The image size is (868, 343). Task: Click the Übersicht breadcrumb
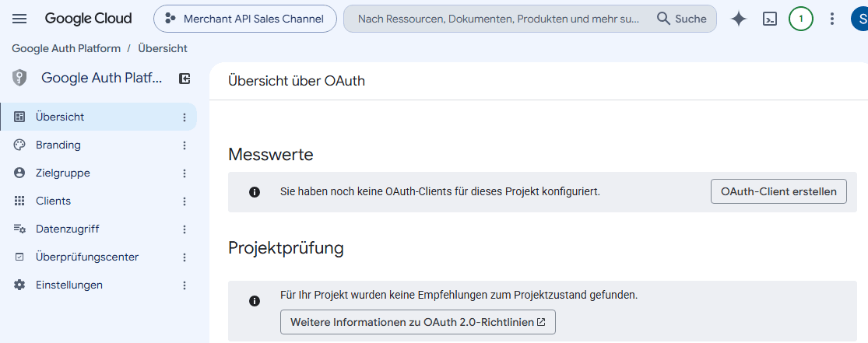tap(163, 49)
